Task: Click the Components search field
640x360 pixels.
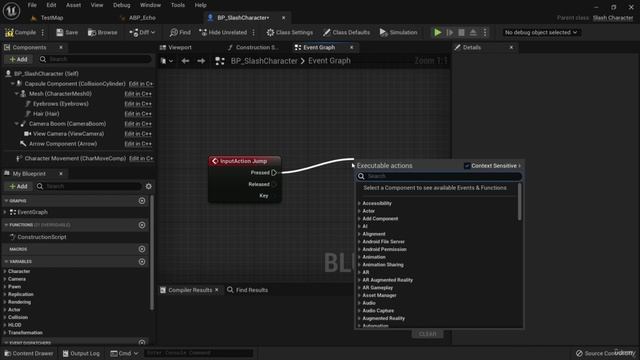Action: click(96, 60)
